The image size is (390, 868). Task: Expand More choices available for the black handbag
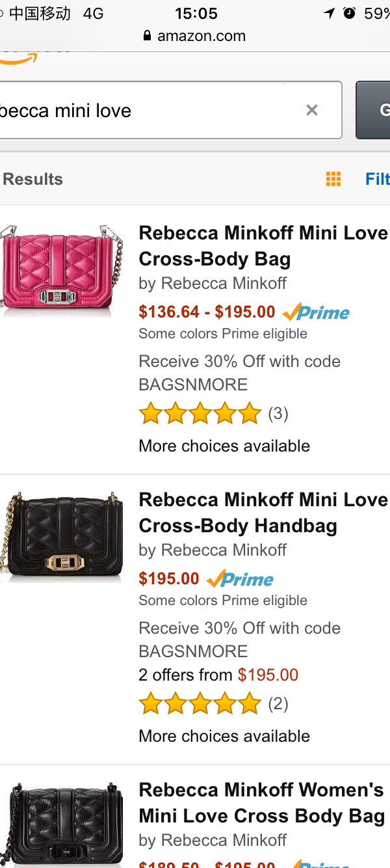point(224,736)
